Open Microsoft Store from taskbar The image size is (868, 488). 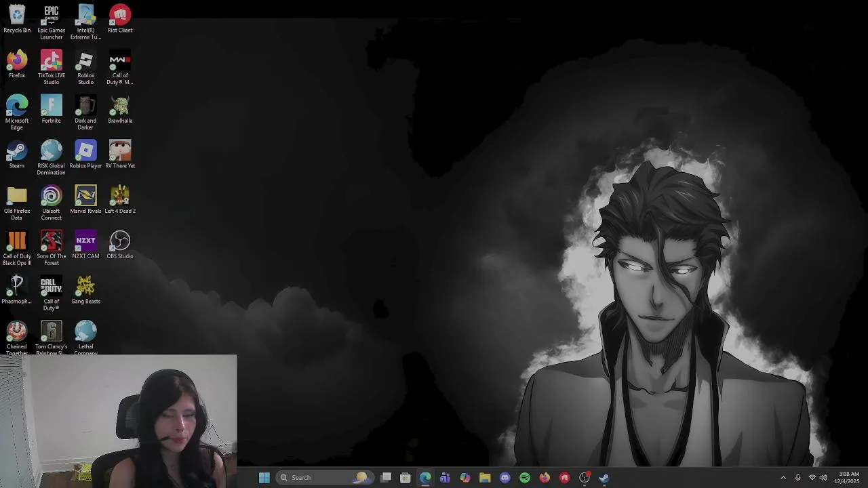point(406,478)
